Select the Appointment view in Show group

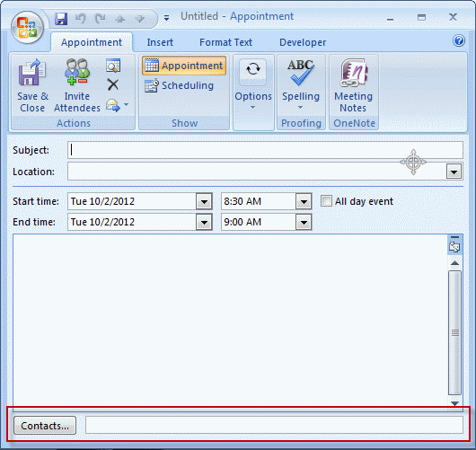[184, 66]
